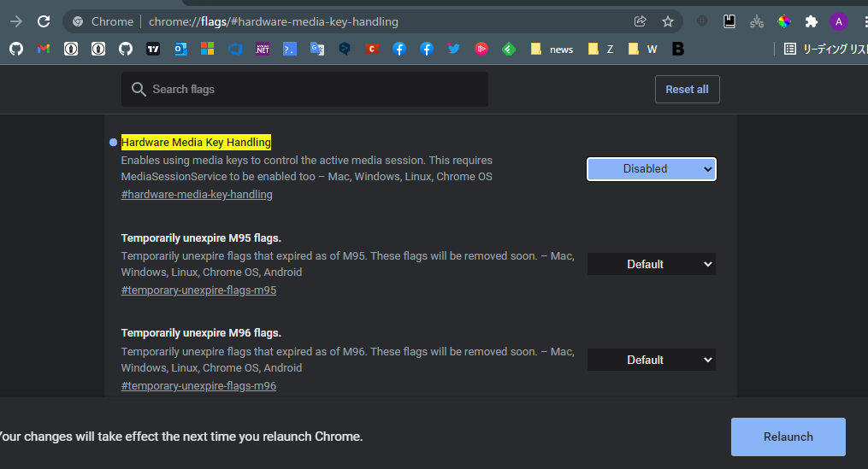This screenshot has height=469, width=868.
Task: Bookmark this page with the star icon
Action: (668, 21)
